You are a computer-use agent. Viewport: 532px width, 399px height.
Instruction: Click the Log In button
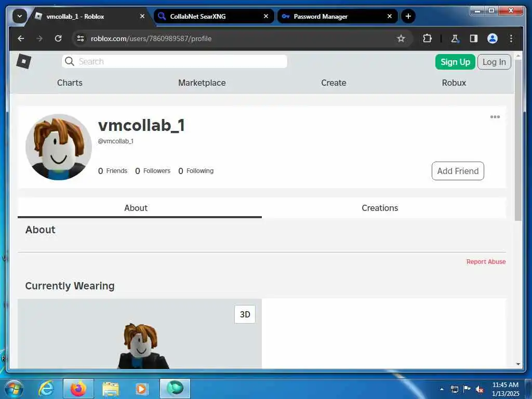[494, 62]
